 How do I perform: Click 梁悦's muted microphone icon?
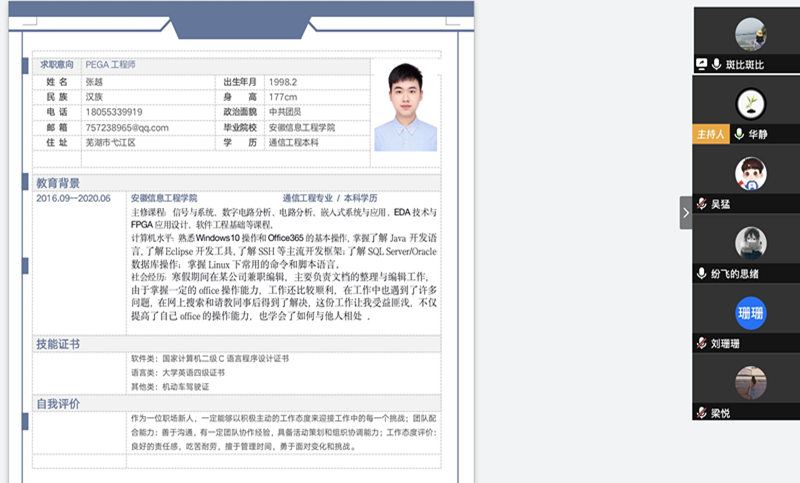tap(702, 412)
